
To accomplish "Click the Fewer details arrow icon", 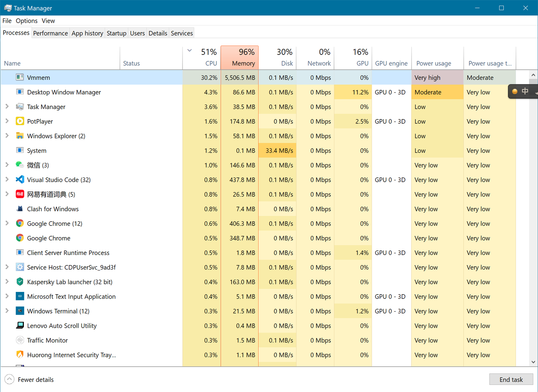I will point(9,379).
